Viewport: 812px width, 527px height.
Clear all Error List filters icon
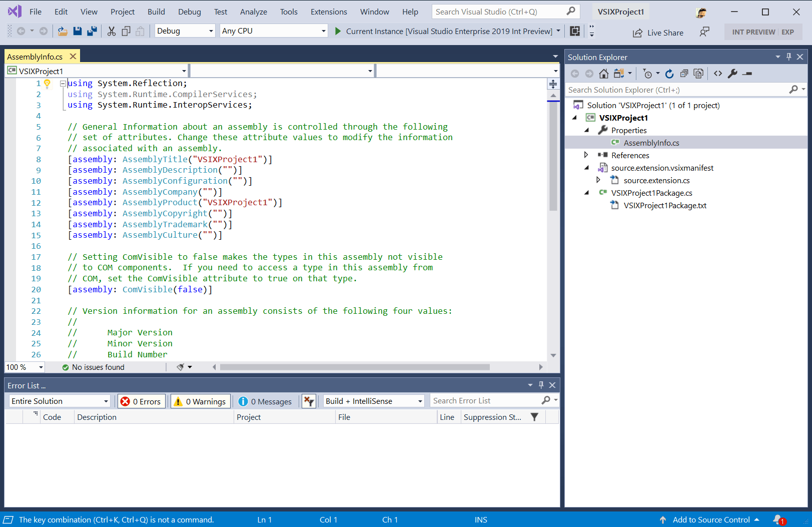click(309, 401)
